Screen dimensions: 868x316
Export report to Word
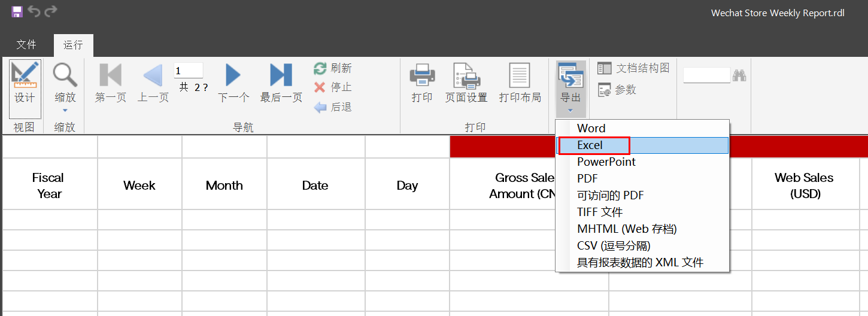[642, 128]
